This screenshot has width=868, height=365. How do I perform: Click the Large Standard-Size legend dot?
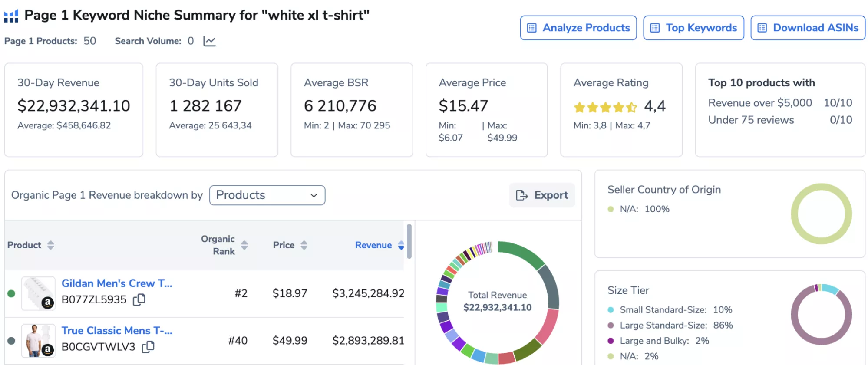tap(611, 326)
